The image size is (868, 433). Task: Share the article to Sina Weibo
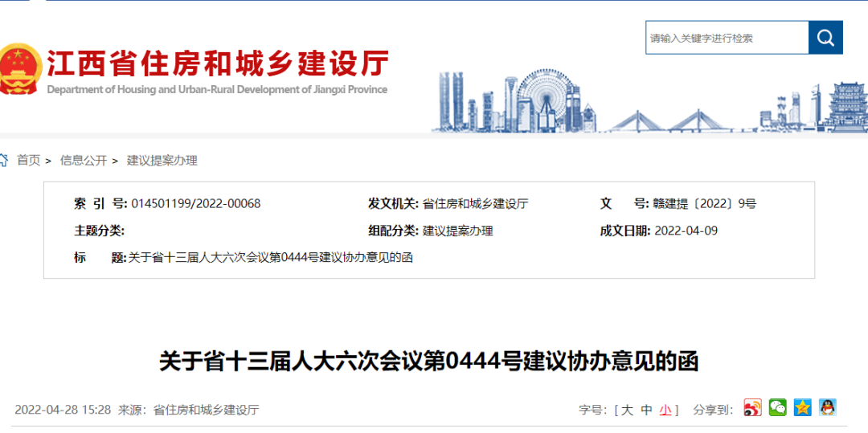(x=752, y=408)
